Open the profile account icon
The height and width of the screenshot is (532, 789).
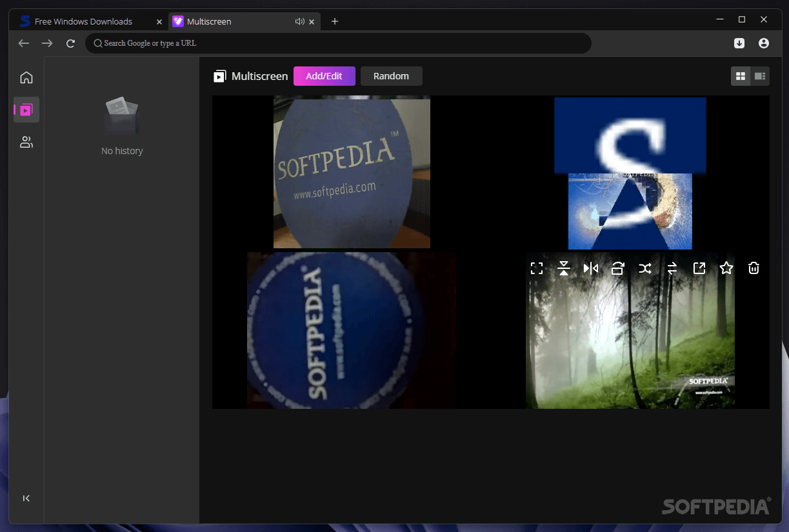point(764,43)
